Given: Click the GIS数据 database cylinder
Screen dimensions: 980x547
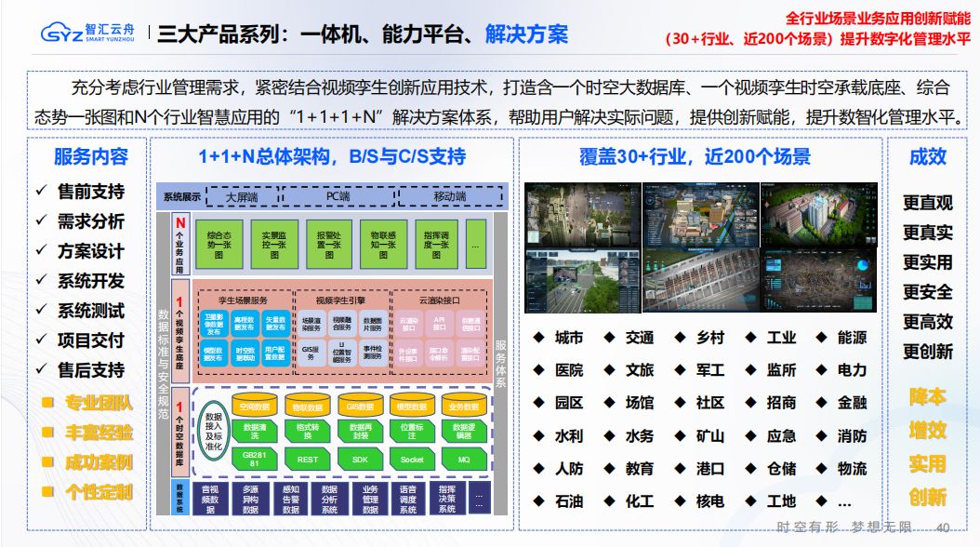Looking at the screenshot, I should (360, 407).
